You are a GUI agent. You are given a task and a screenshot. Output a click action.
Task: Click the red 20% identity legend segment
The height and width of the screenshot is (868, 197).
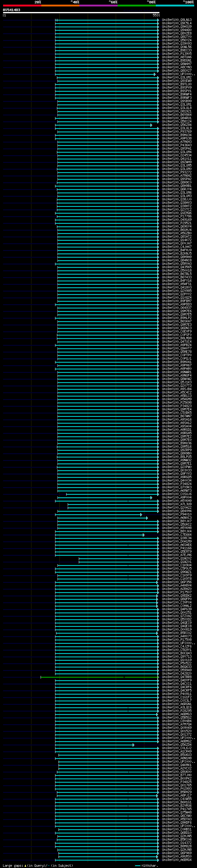pyautogui.click(x=22, y=6)
